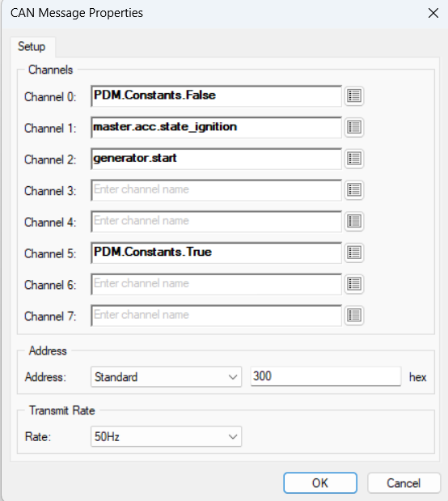
Task: Click the Channel 0 field containing PDM.Constants.False
Action: [x=216, y=96]
